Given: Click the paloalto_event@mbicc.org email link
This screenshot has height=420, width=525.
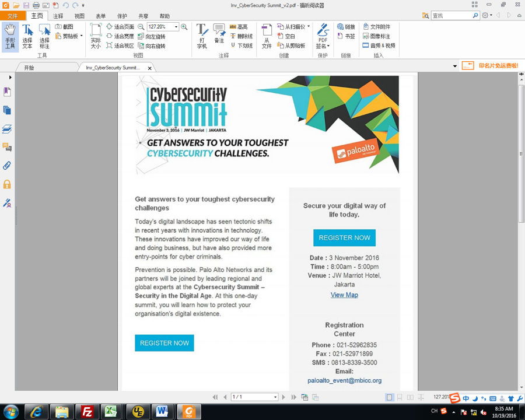Looking at the screenshot, I should pos(345,380).
